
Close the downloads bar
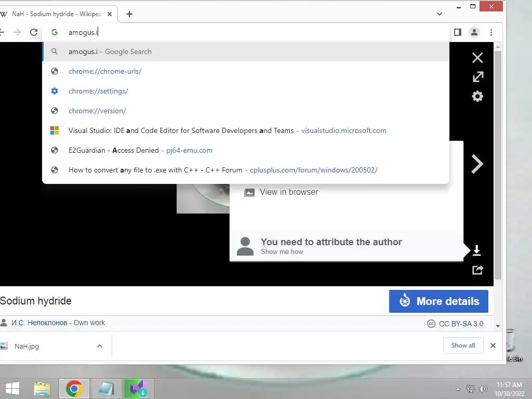(493, 345)
